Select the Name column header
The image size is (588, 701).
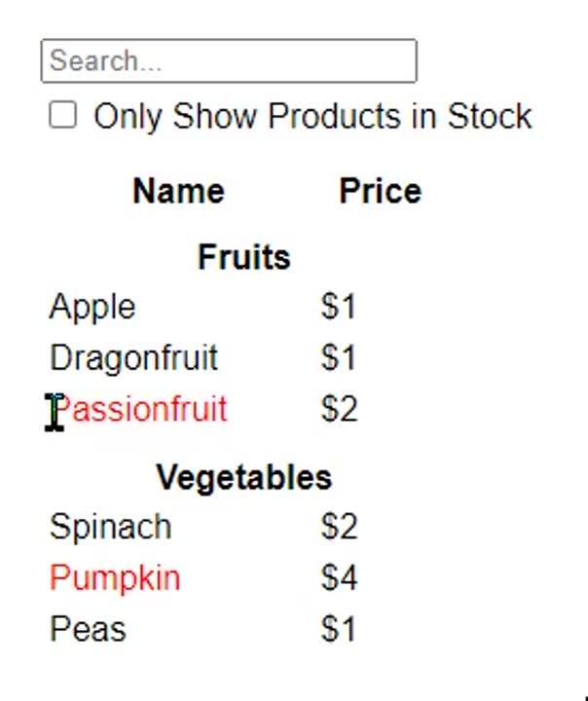[178, 192]
